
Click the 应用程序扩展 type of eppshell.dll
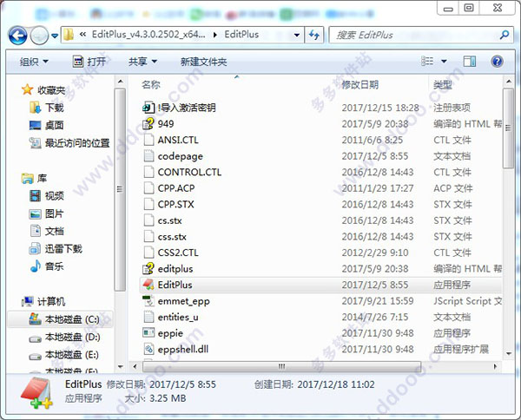click(461, 349)
